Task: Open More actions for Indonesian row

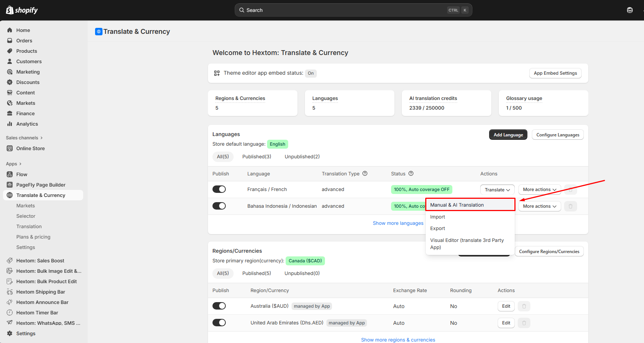Action: [540, 206]
